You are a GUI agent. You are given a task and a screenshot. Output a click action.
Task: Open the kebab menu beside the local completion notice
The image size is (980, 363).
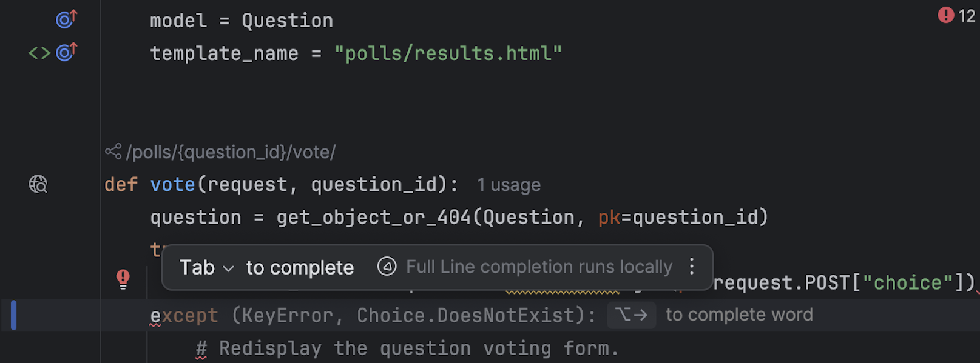691,267
